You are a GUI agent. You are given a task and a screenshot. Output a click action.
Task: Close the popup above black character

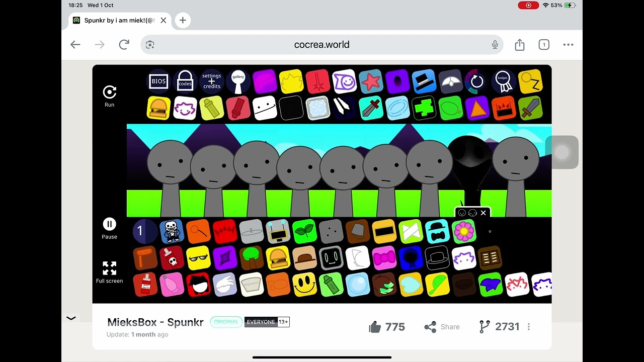pos(484,213)
